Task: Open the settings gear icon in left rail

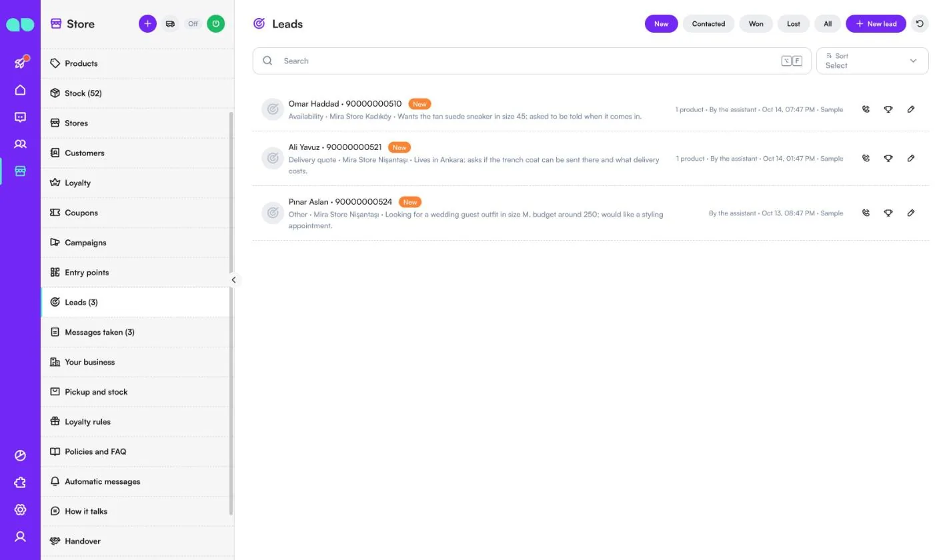Action: tap(20, 509)
